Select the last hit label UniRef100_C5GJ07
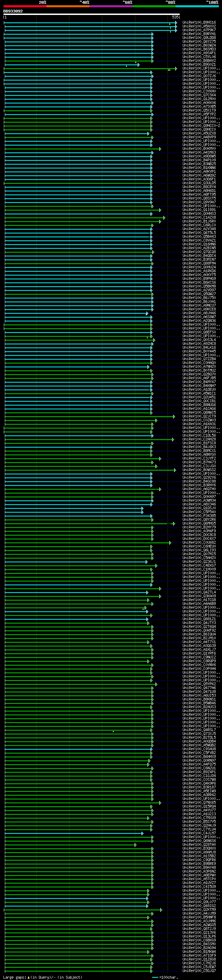Viewport: 222px width, 980px height. [x=199, y=971]
